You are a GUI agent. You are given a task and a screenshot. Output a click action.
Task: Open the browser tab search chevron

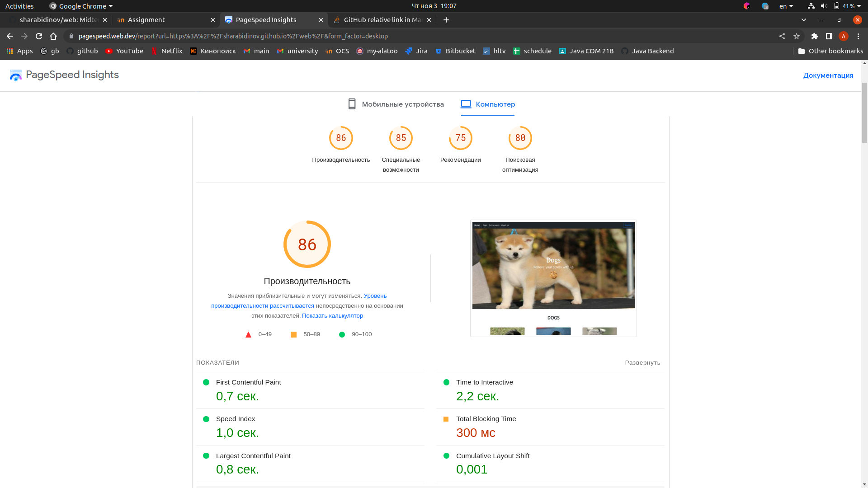804,20
